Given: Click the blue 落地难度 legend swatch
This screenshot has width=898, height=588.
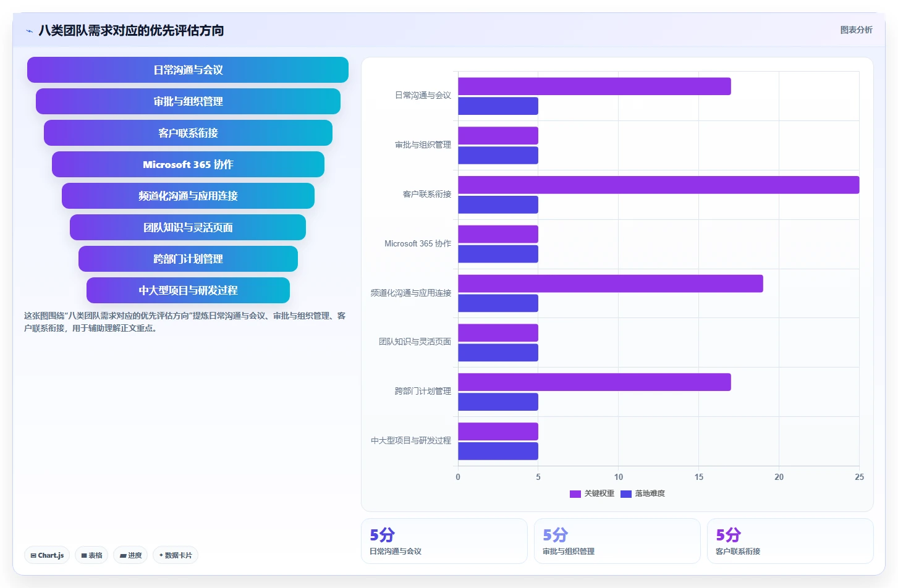Looking at the screenshot, I should click(626, 494).
